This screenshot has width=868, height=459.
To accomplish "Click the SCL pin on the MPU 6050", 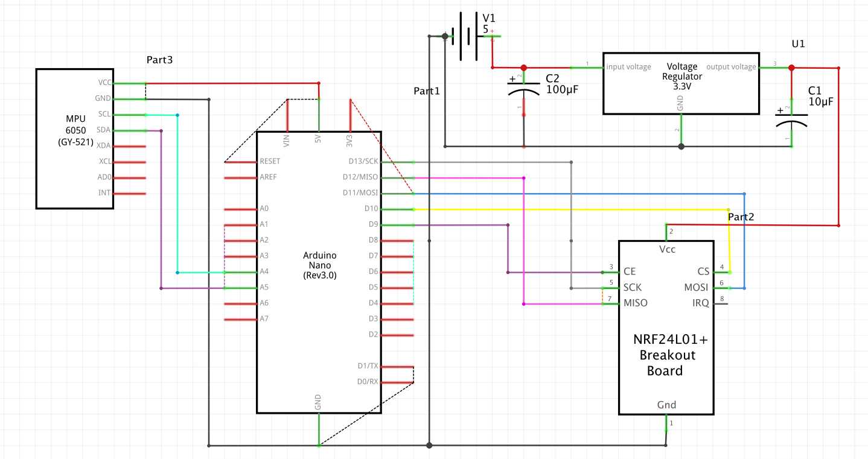I will click(x=130, y=115).
